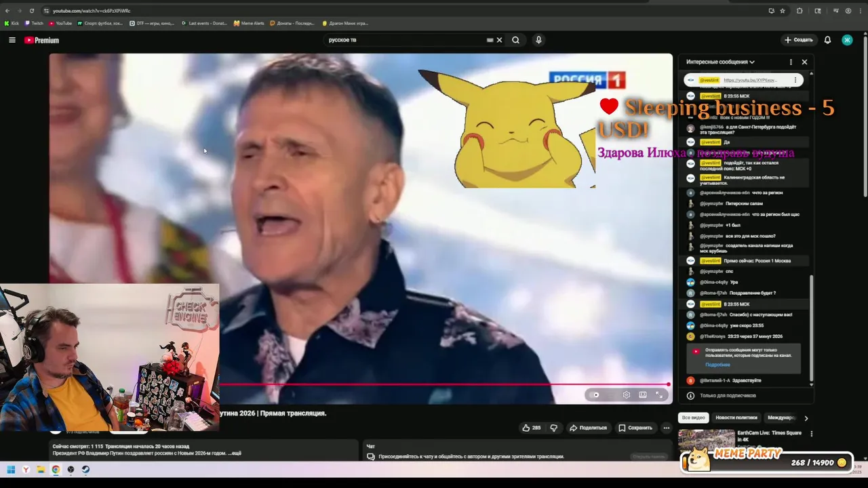Viewport: 868px width, 488px height.
Task: Open the video player settings gear
Action: click(626, 394)
